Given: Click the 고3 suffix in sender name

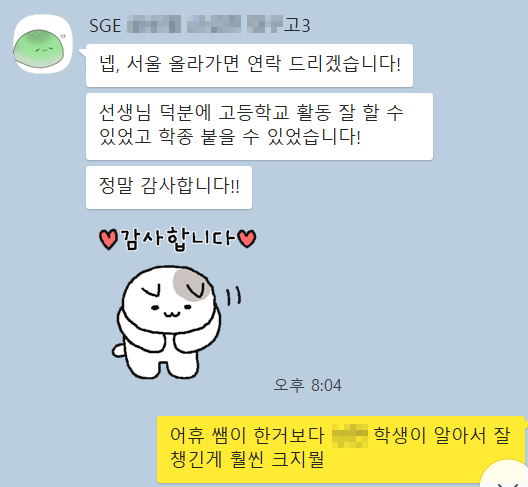Looking at the screenshot, I should pyautogui.click(x=297, y=25).
